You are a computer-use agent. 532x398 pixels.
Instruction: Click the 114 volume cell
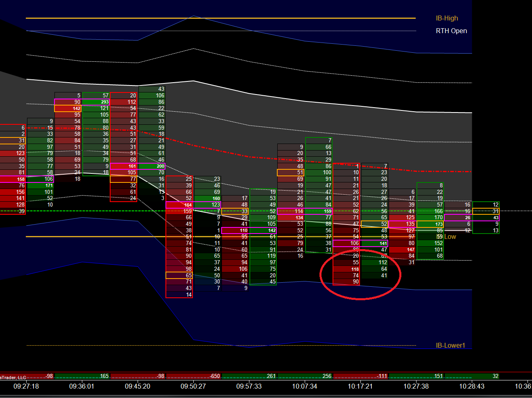[291, 211]
